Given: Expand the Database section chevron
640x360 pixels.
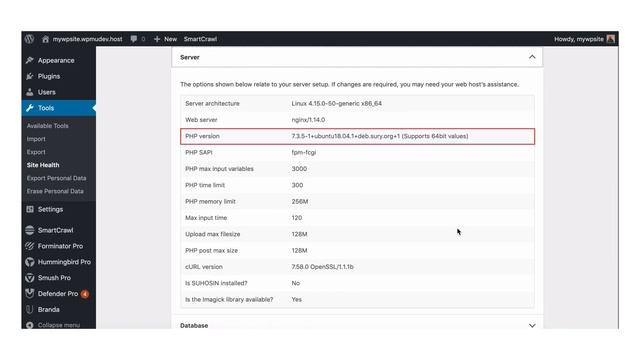Looking at the screenshot, I should click(x=532, y=325).
